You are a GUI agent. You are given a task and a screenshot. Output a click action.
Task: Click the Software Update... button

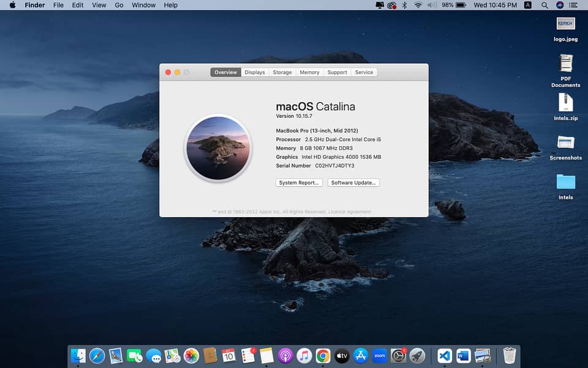coord(353,183)
